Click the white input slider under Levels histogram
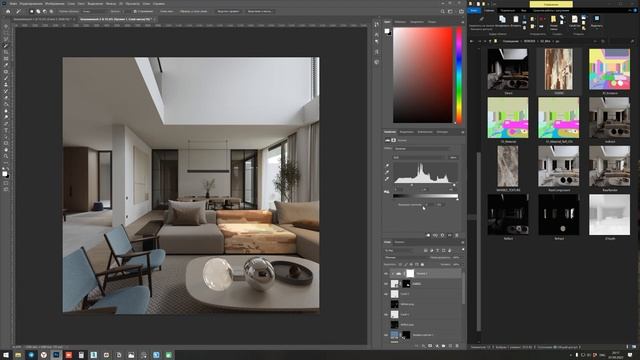Screen dimensions: 640x360 454,185
